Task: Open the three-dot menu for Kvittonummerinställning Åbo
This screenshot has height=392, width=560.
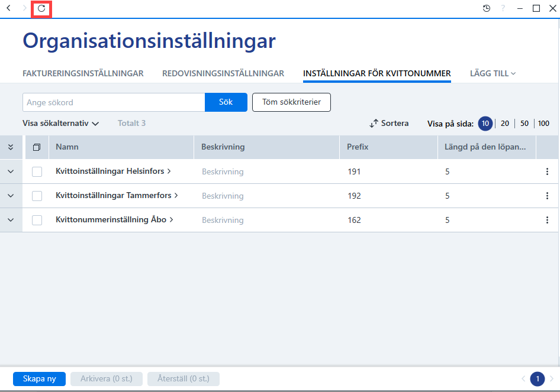Action: point(547,220)
